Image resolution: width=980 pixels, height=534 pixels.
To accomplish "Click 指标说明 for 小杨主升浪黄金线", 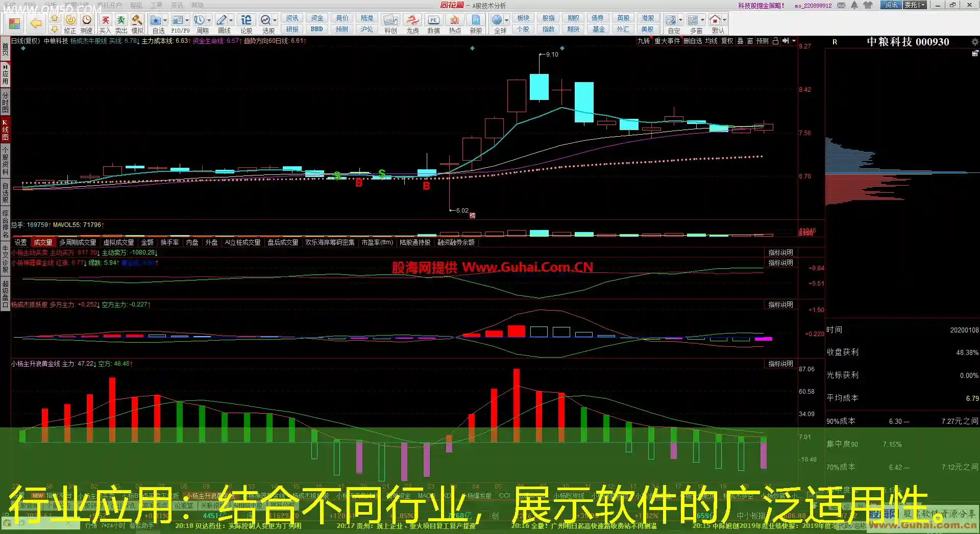I will point(780,364).
